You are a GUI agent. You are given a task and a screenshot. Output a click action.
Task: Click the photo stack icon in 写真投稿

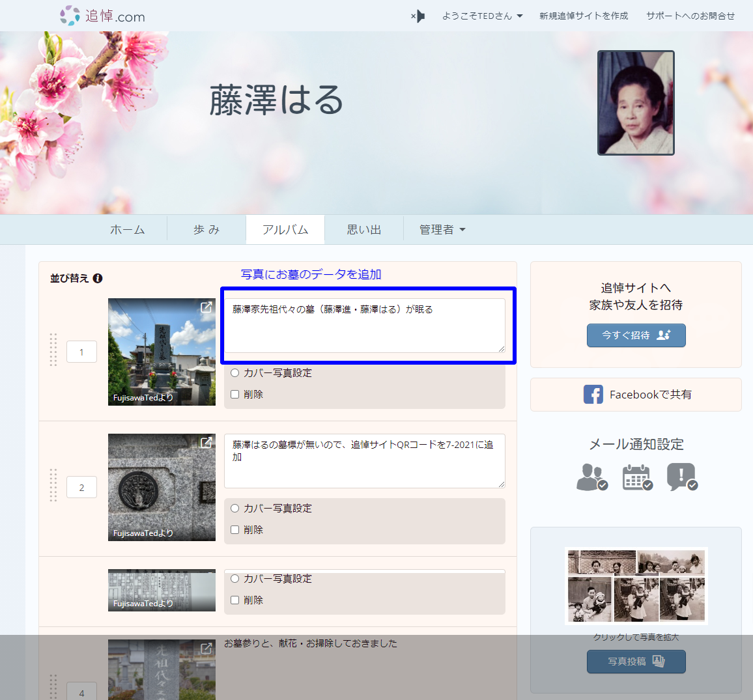(659, 661)
